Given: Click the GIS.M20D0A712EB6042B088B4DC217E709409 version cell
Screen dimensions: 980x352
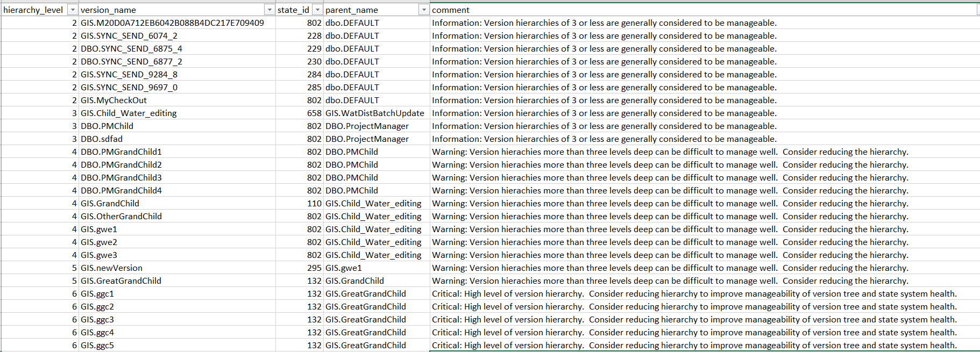Looking at the screenshot, I should (177, 23).
